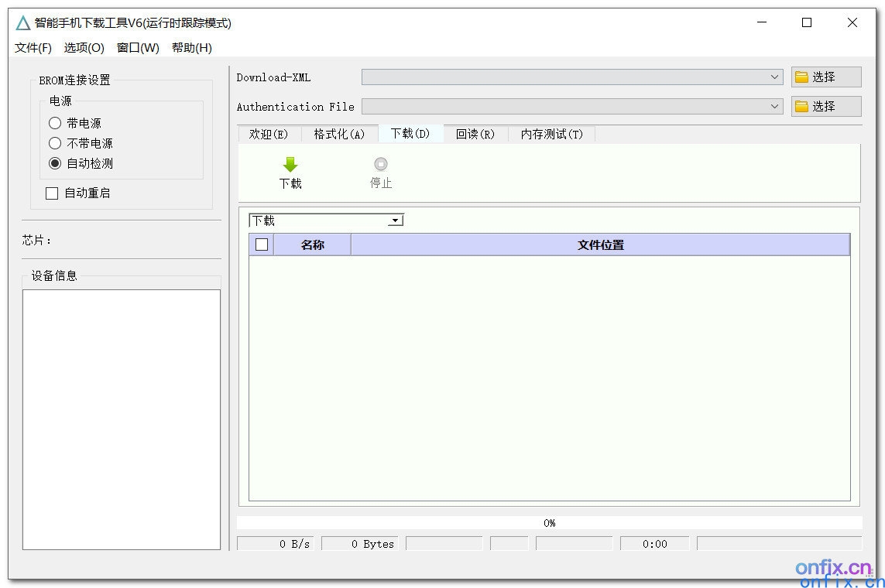Select the 带电源 power radio button
885x588 pixels.
pyautogui.click(x=54, y=122)
